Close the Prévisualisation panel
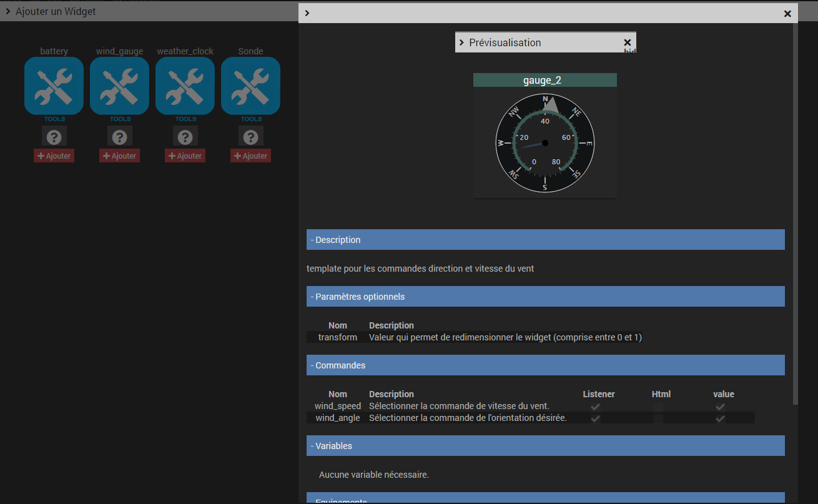818x504 pixels. coord(628,42)
